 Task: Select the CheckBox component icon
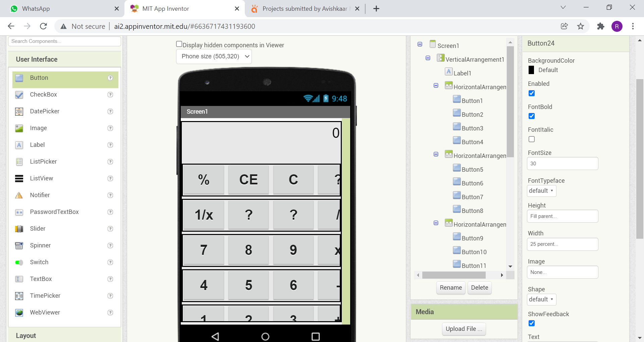(19, 95)
